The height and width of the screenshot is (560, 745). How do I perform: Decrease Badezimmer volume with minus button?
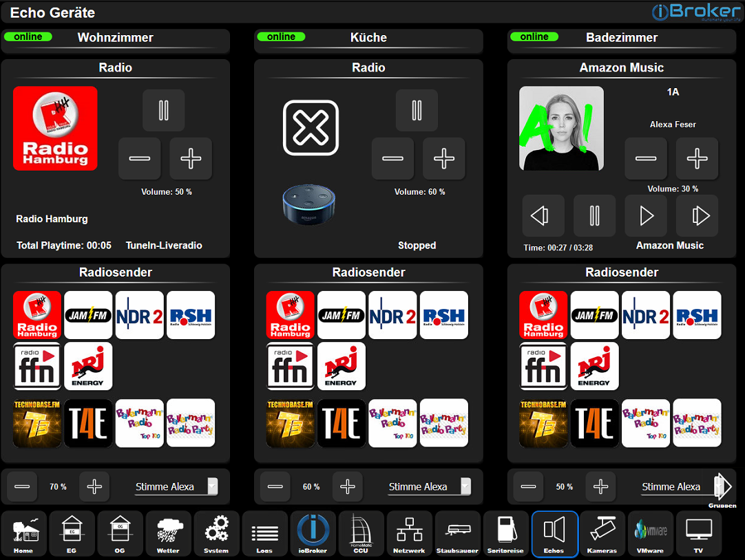coord(646,158)
